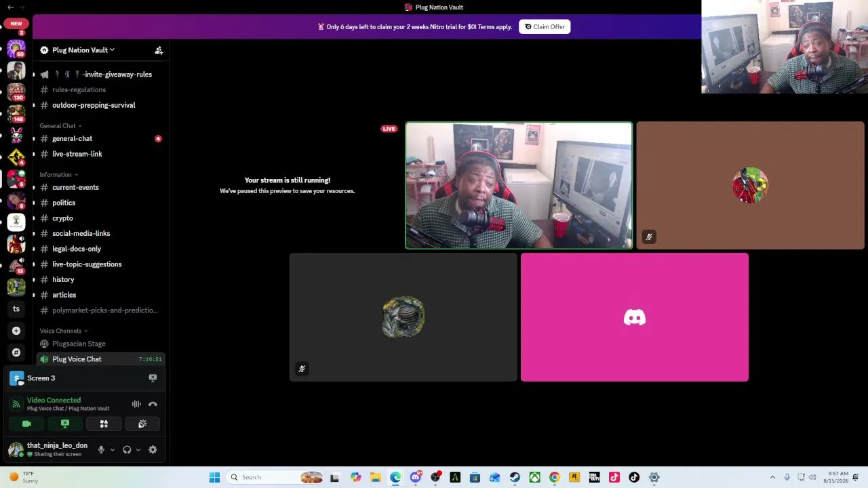Click paused stream preview message
This screenshot has height=488, width=868.
[287, 185]
